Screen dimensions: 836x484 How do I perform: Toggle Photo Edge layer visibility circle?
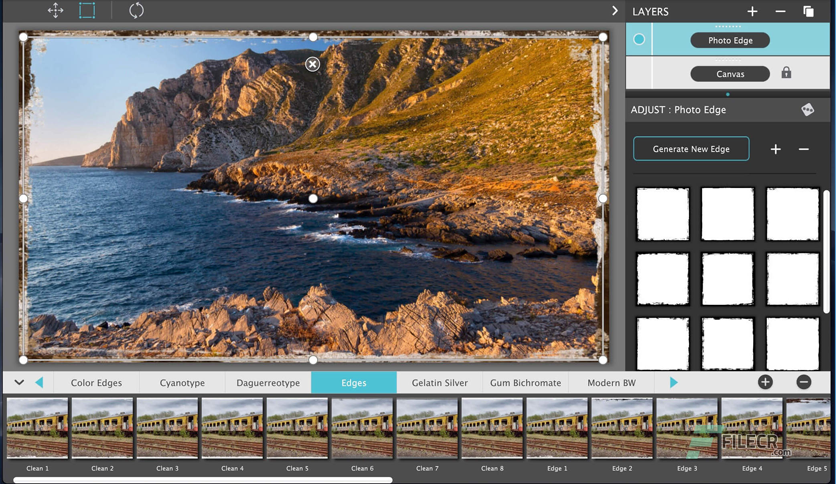coord(639,39)
